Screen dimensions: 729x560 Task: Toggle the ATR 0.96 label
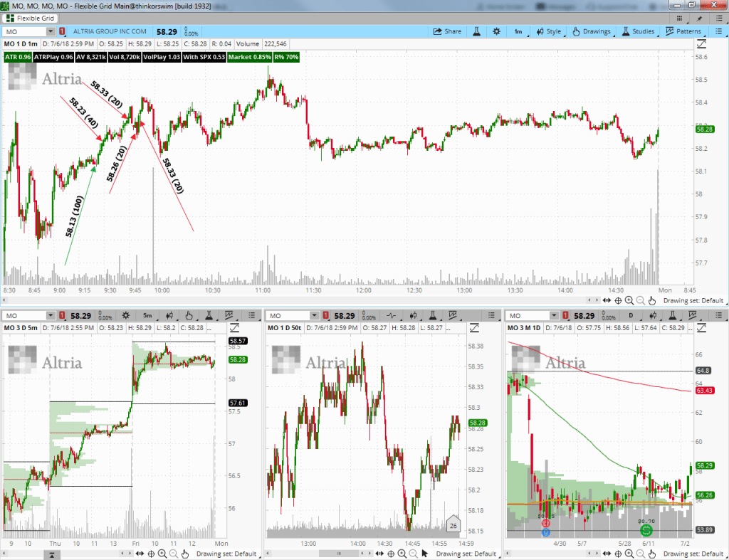19,56
